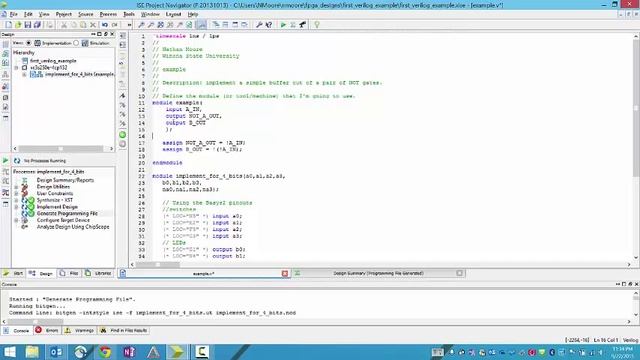
Task: Close the example.v editor tab
Action: tap(285, 273)
